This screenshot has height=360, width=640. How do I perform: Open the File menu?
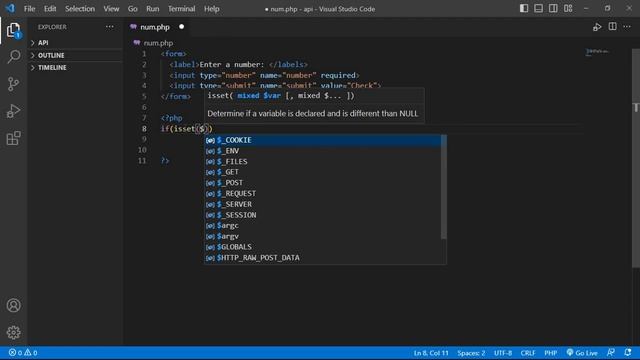coord(29,9)
